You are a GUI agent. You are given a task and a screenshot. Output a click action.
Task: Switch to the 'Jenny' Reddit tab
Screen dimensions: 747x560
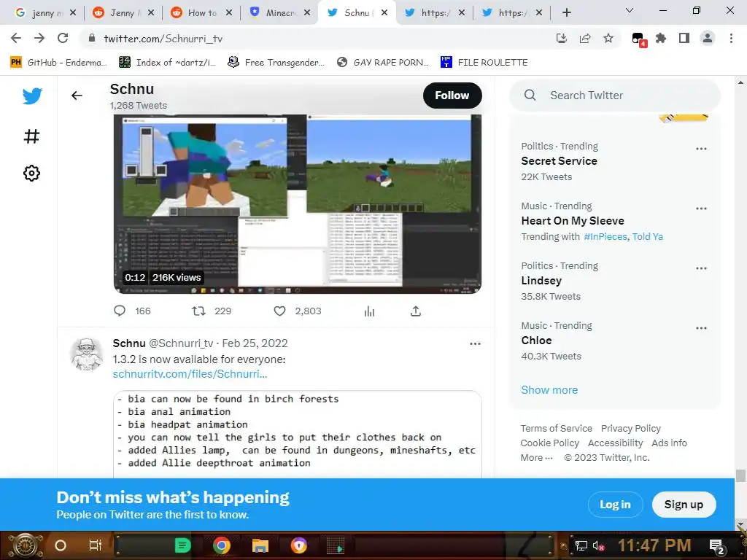(x=122, y=13)
